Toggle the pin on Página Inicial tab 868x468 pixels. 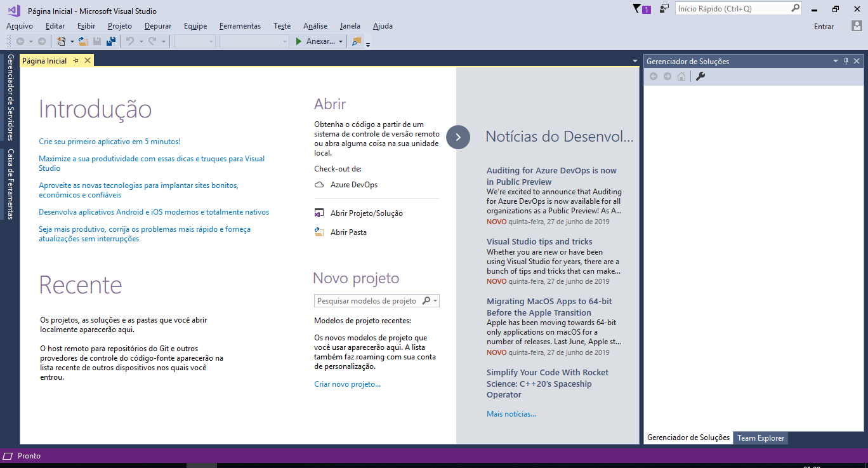[x=76, y=60]
